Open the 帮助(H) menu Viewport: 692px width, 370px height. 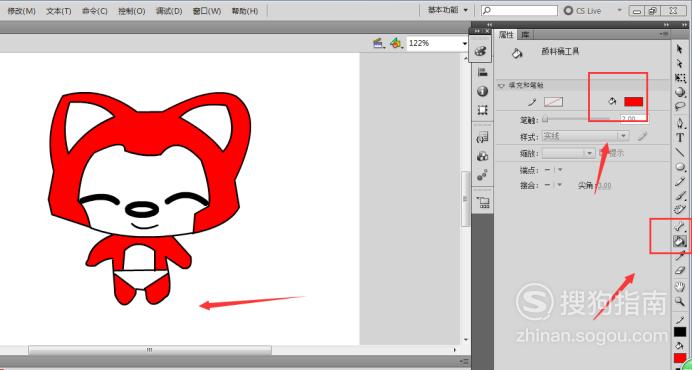pyautogui.click(x=245, y=11)
